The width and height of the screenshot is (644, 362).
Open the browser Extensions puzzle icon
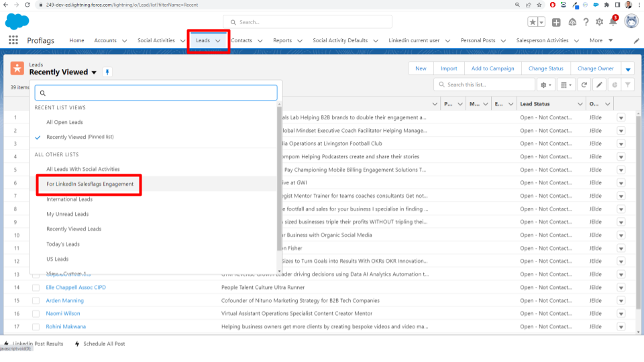coord(606,5)
